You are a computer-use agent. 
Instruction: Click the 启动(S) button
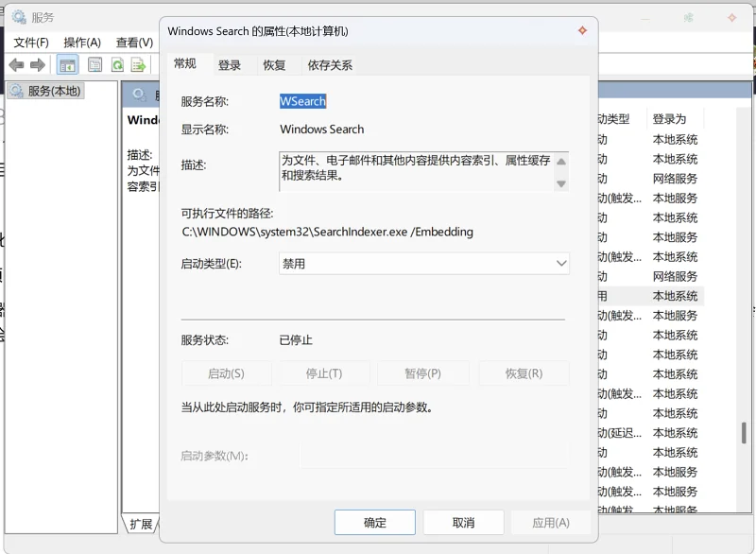pos(226,373)
